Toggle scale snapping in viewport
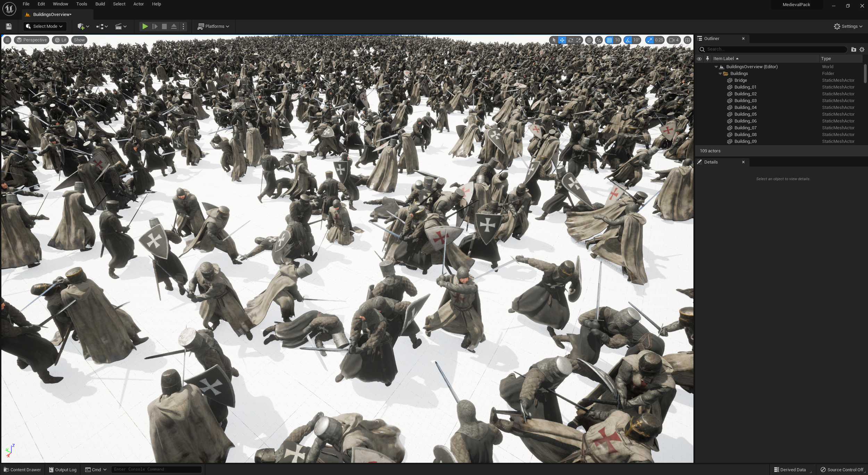 (649, 40)
